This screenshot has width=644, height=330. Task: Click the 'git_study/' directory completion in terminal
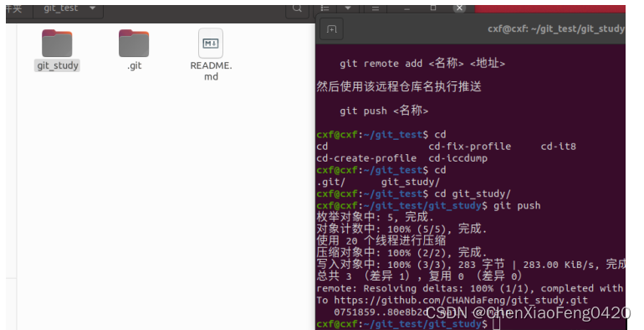tap(411, 182)
